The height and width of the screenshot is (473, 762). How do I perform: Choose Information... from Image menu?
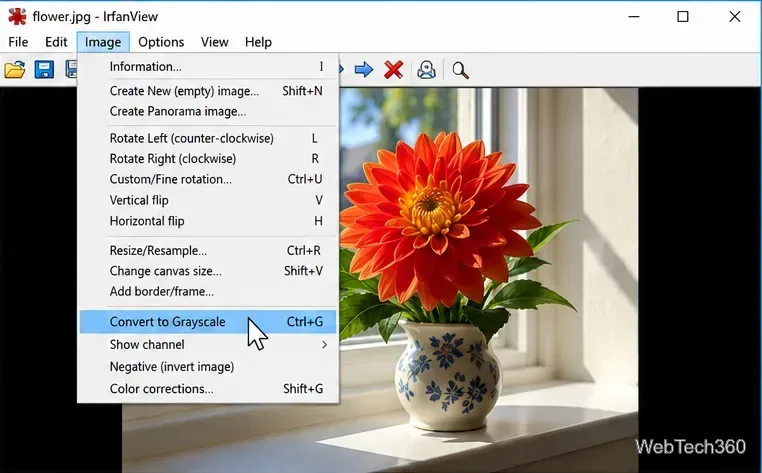click(x=208, y=67)
